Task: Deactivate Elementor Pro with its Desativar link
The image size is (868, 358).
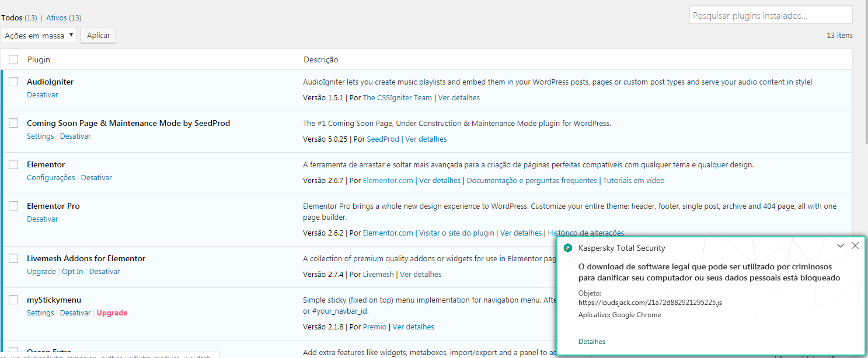Action: click(x=43, y=219)
